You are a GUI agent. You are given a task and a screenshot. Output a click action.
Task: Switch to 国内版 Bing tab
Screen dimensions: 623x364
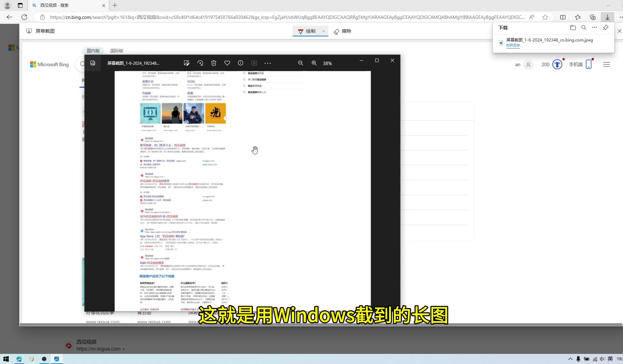[93, 51]
